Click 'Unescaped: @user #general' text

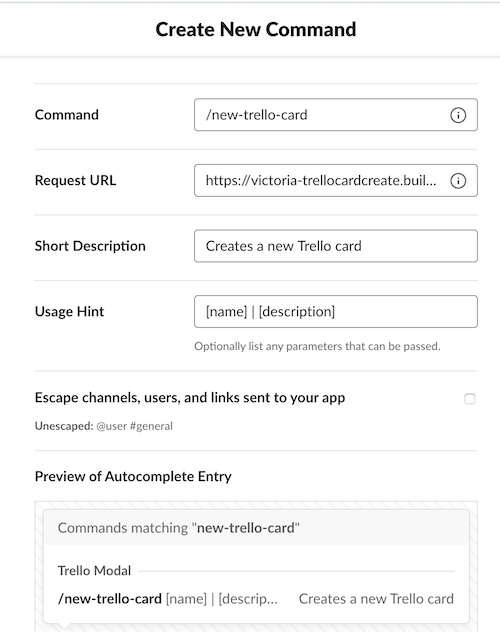[x=104, y=426]
